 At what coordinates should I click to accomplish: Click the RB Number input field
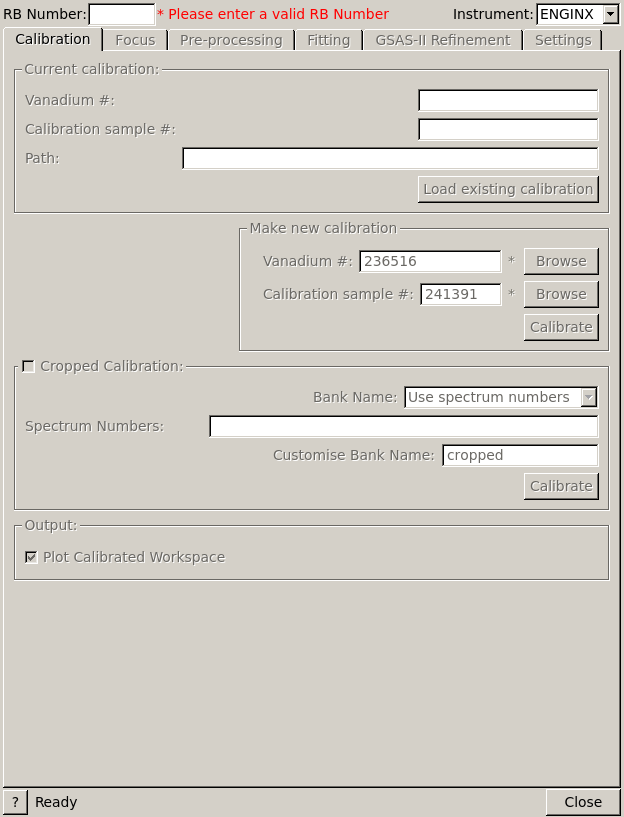[121, 14]
